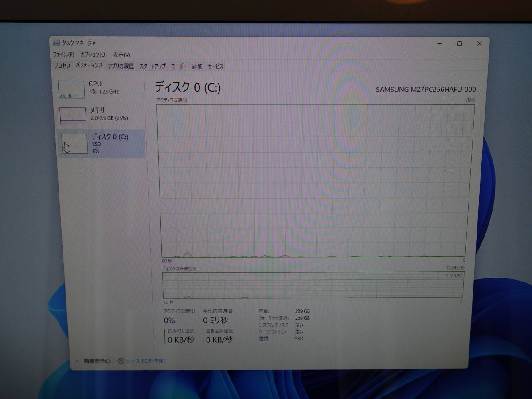This screenshot has height=399, width=532.
Task: Click the 7 MB/秒 scale label
Action: click(454, 276)
